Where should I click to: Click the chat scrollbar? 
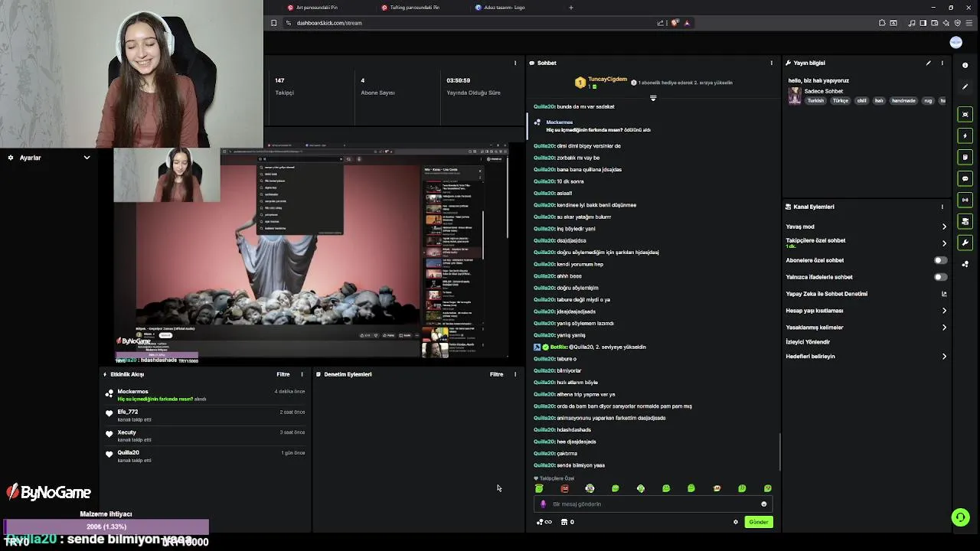779,452
